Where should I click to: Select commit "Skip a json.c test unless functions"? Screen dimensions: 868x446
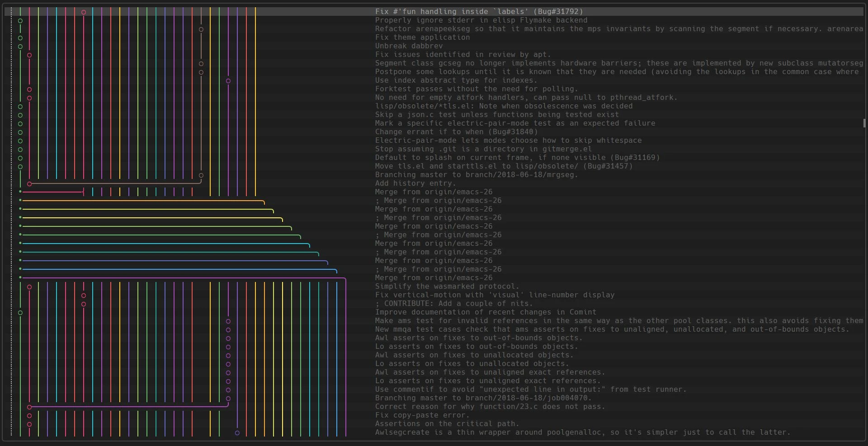[497, 115]
